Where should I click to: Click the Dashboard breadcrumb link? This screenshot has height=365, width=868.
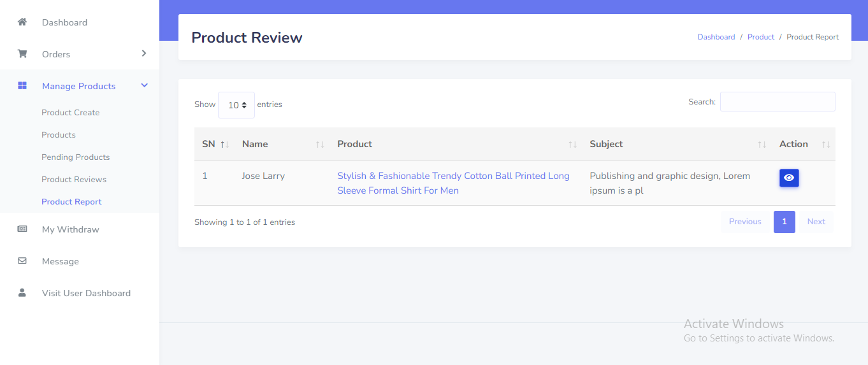click(716, 37)
